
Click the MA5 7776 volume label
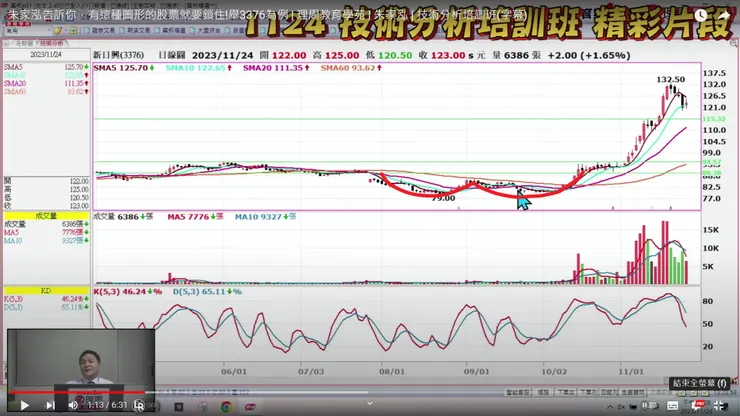pos(195,217)
